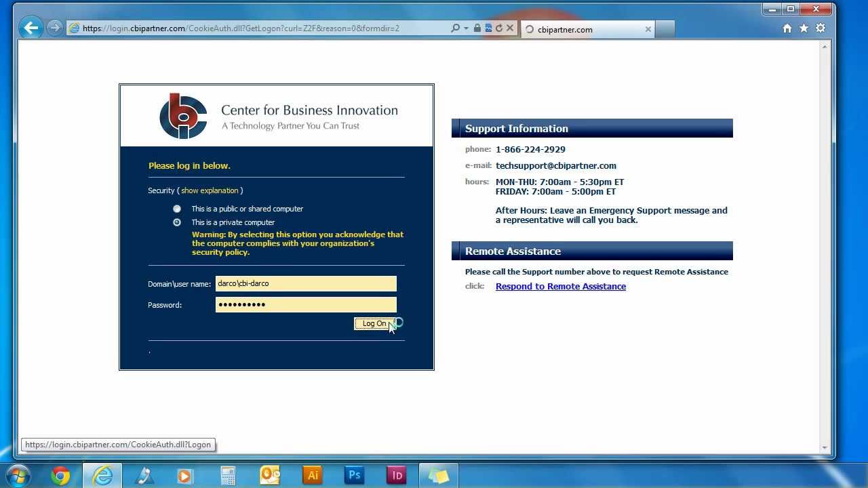This screenshot has width=868, height=488.
Task: Click the Remote Assistance header
Action: (592, 251)
